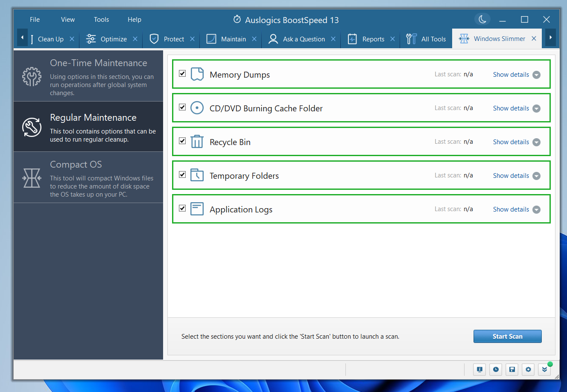This screenshot has width=567, height=392.
Task: Click the 'Memory Dumps' label text
Action: (x=240, y=75)
